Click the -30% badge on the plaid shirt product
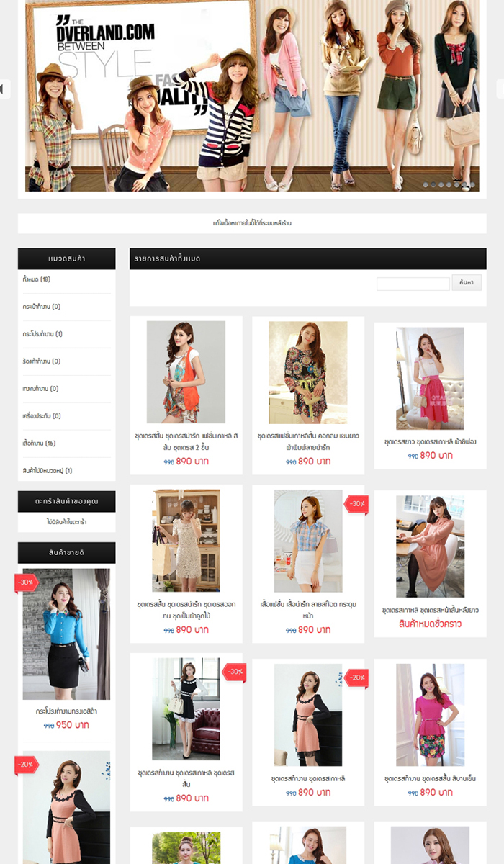Viewport: 504px width, 864px height. [356, 504]
